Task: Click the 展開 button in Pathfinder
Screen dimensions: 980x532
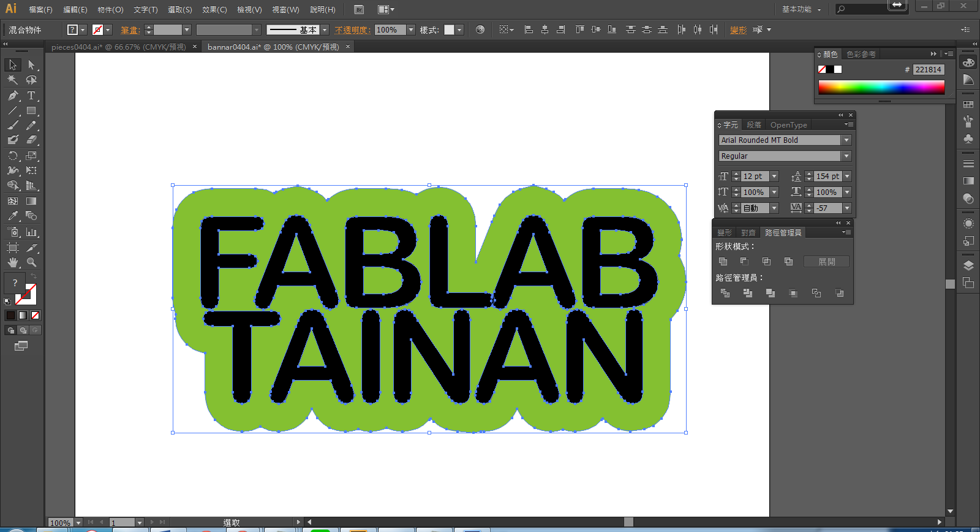Action: pyautogui.click(x=826, y=262)
